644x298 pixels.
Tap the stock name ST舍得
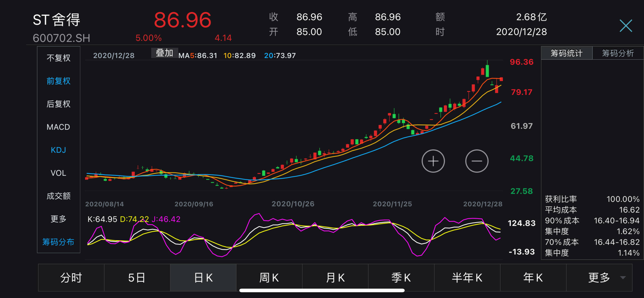click(x=57, y=20)
